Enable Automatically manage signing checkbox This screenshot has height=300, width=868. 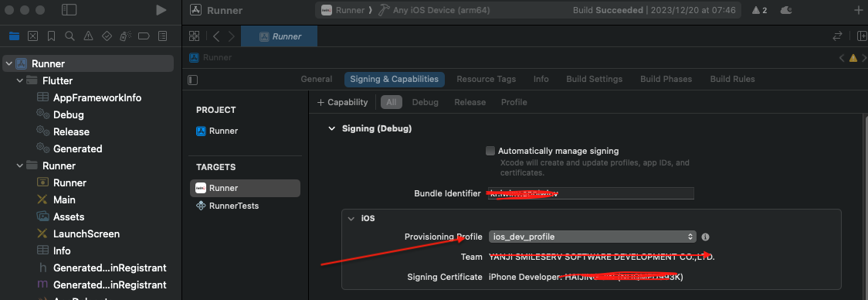coord(490,151)
